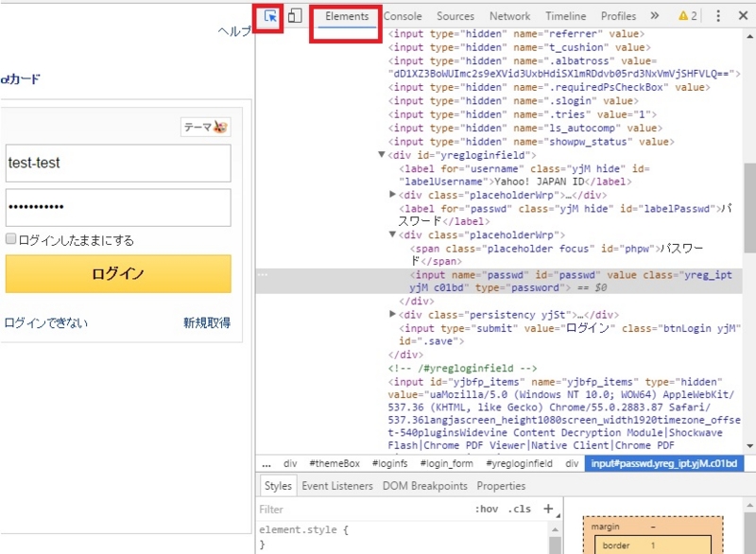Viewport: 756px width, 554px height.
Task: Collapse the yregloginfield div node
Action: 382,154
